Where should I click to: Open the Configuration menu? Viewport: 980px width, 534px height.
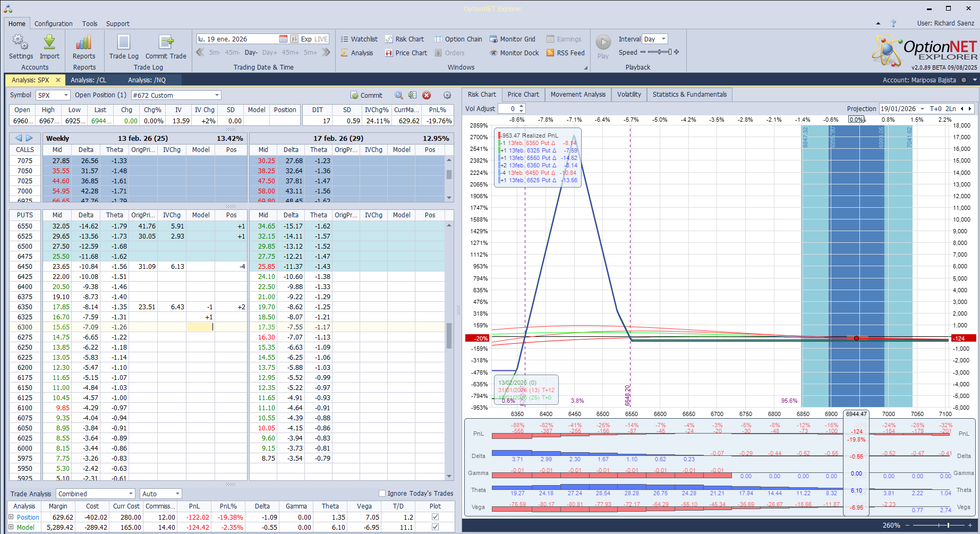tap(54, 24)
